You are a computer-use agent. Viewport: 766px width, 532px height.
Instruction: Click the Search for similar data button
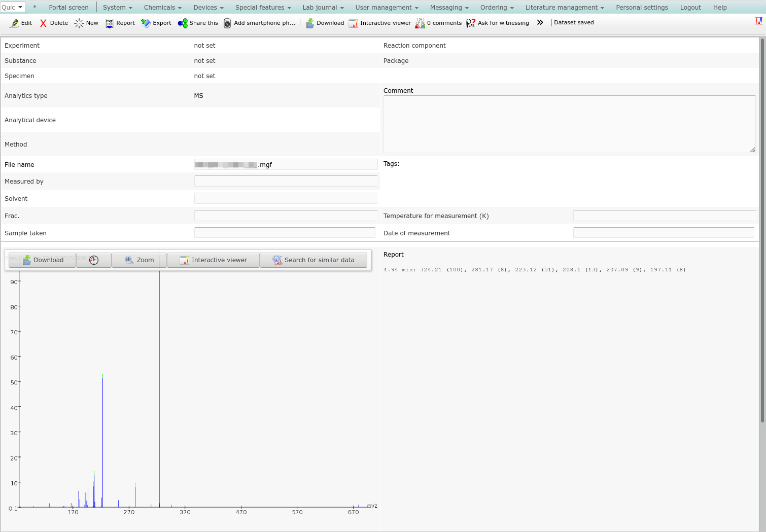[314, 260]
